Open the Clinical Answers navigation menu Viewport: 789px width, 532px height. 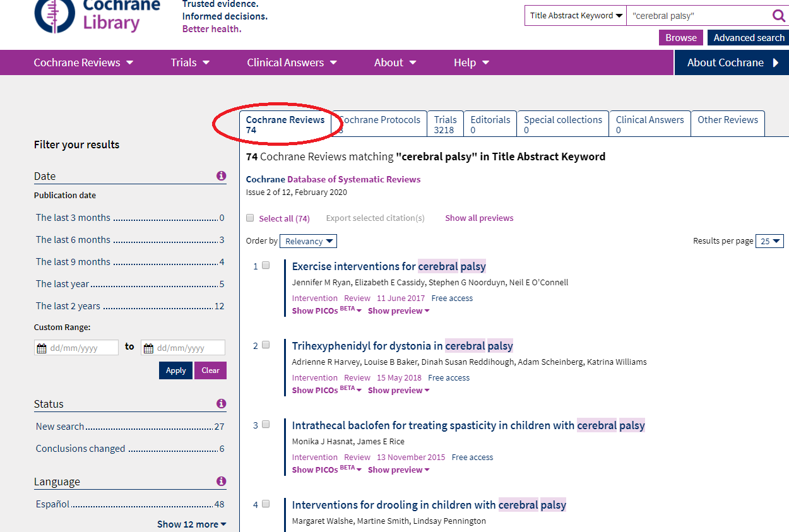tap(292, 62)
